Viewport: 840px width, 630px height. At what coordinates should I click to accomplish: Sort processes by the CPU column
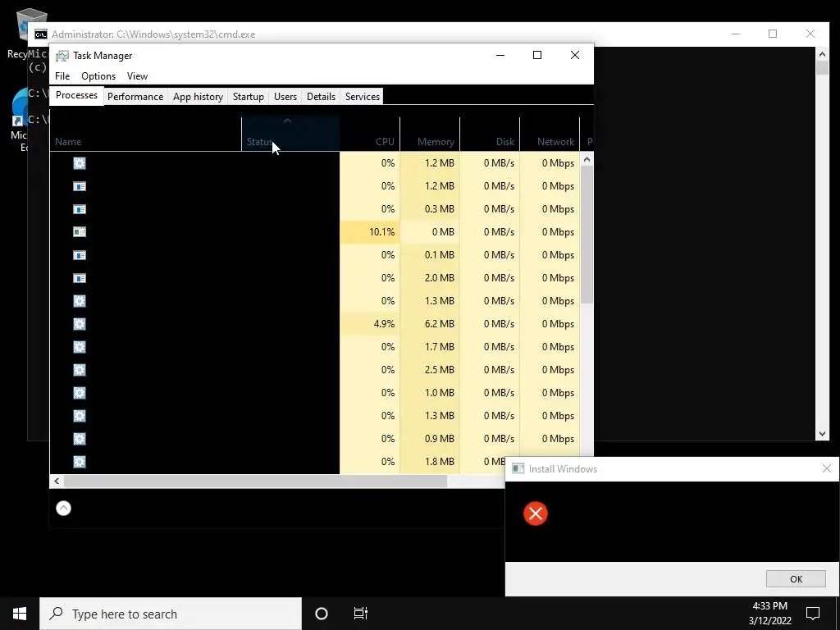370,134
